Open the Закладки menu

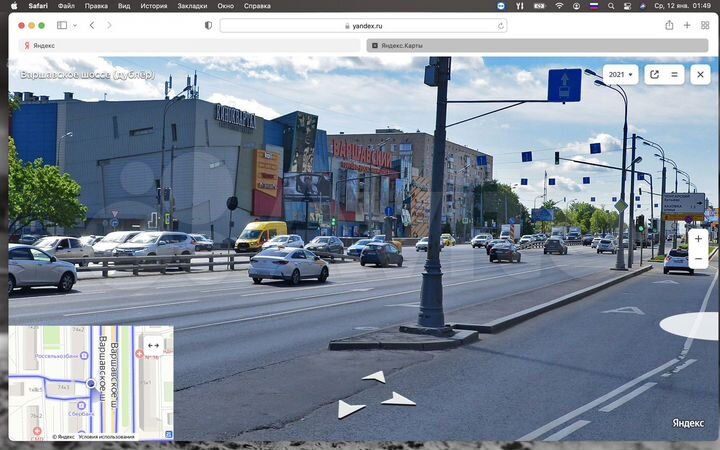(192, 6)
